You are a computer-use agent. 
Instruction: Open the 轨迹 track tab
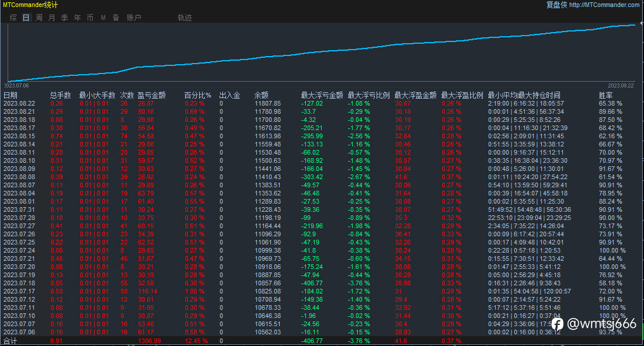(185, 18)
